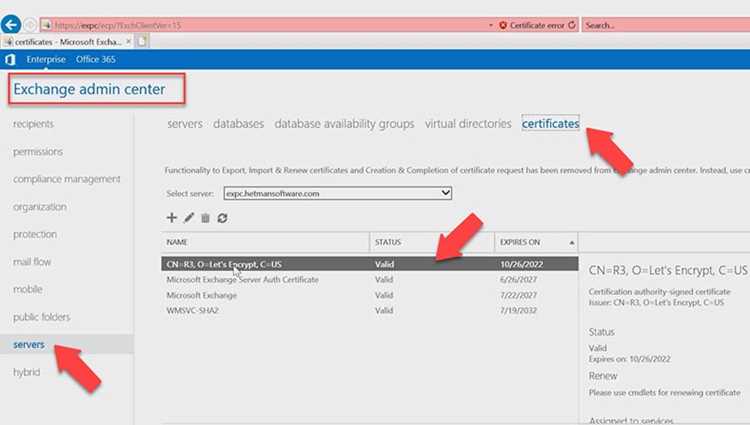This screenshot has height=425, width=750.
Task: Open mobile in the left navigation
Action: 28,289
